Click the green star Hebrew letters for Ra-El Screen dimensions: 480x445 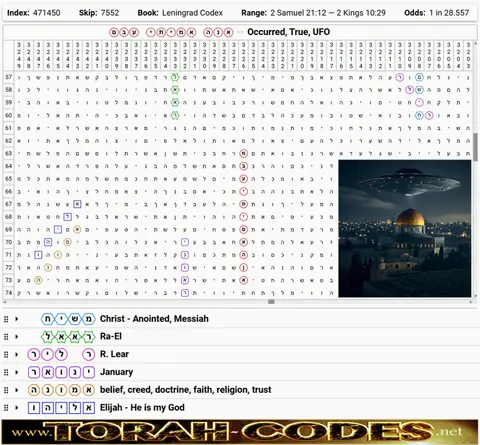tap(68, 337)
